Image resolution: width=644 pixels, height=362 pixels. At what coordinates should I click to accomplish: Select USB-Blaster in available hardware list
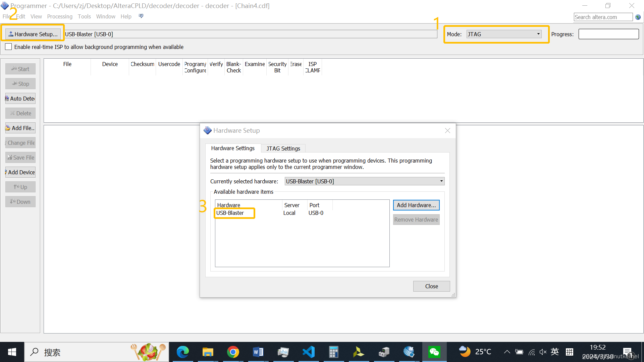click(x=230, y=213)
